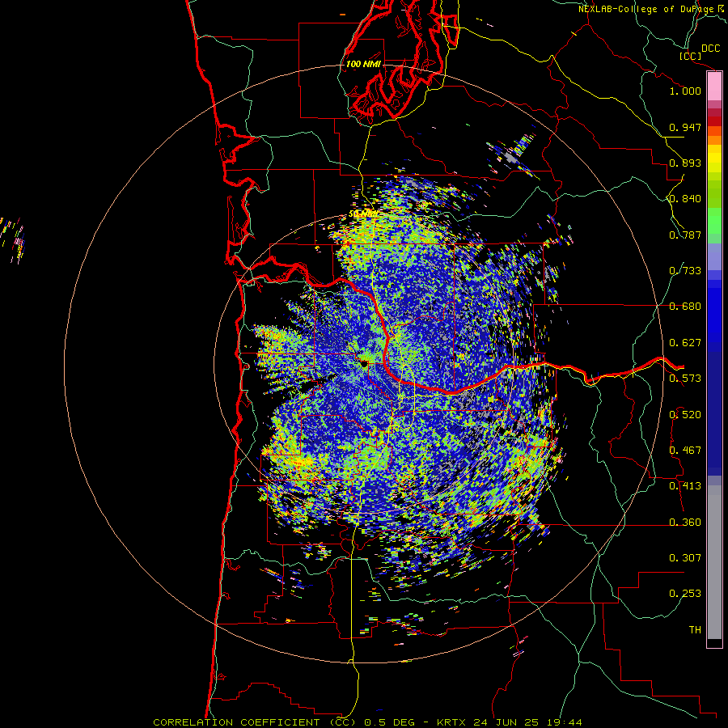This screenshot has height=728, width=728.
Task: Click the bright green segment of color bar
Action: coord(714,221)
